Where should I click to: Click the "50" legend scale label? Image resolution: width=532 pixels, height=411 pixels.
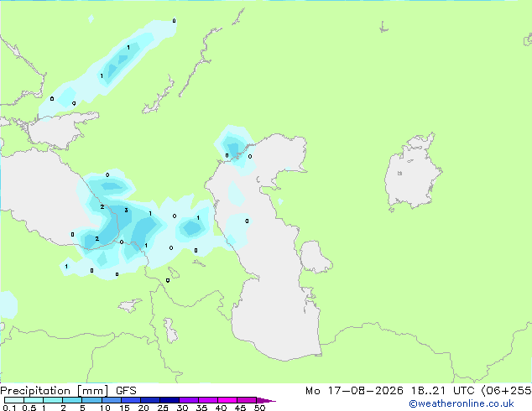click(x=259, y=408)
